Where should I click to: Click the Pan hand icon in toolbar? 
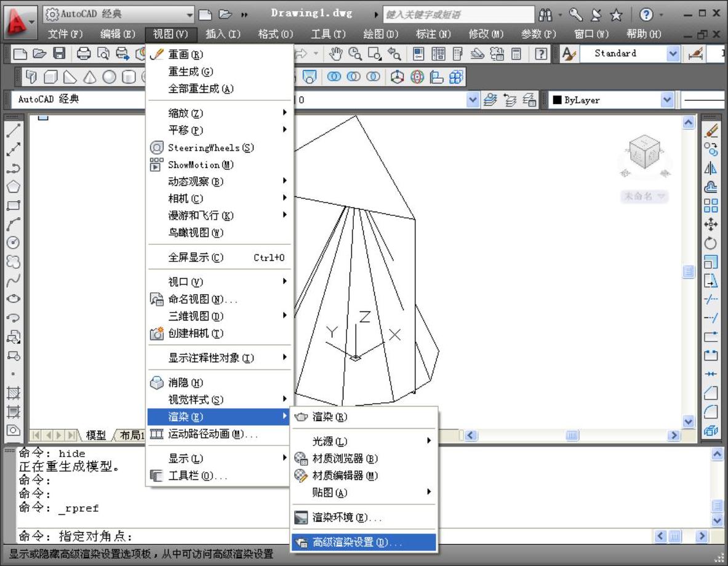click(x=335, y=54)
